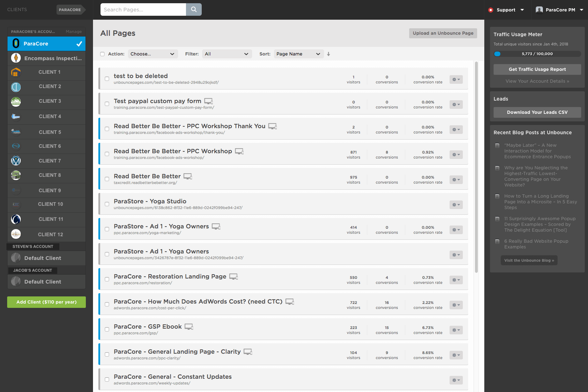Screen dimensions: 588x392
Task: Check 'ParaCore - General - Constant Updates' checkbox
Action: [107, 379]
